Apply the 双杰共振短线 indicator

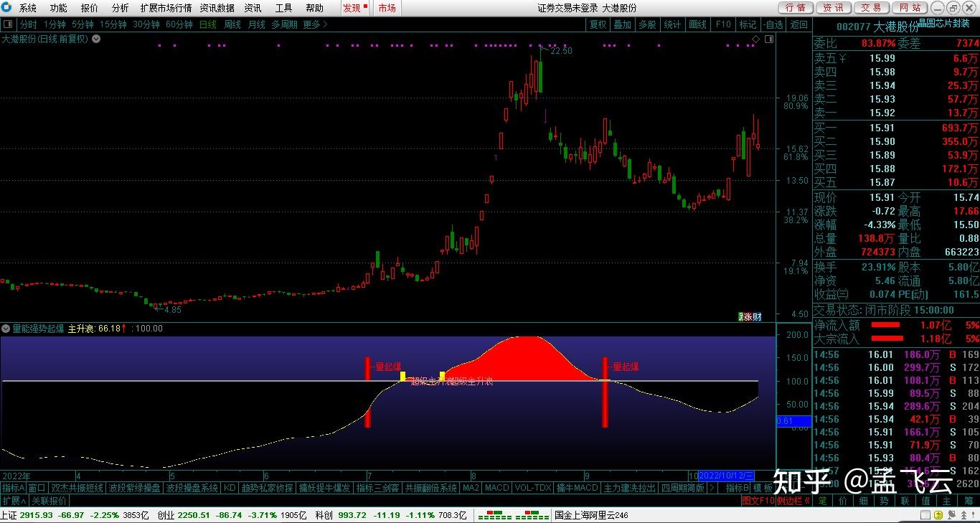point(77,488)
